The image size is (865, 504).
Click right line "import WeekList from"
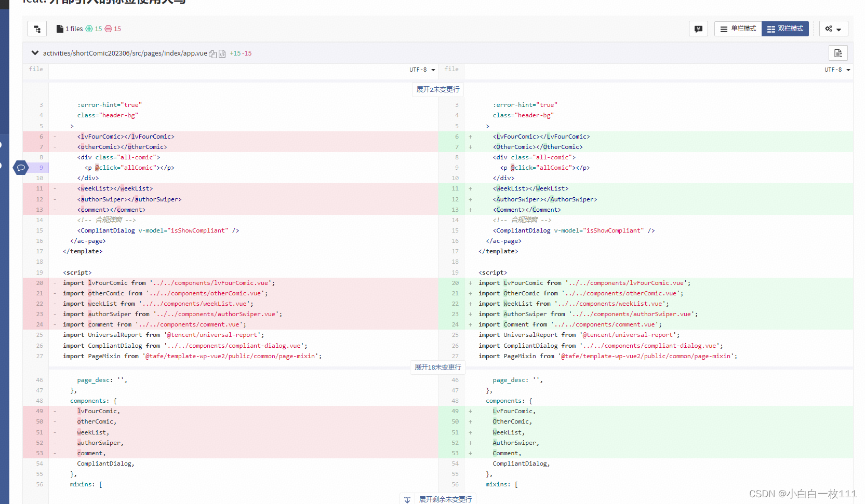(574, 304)
